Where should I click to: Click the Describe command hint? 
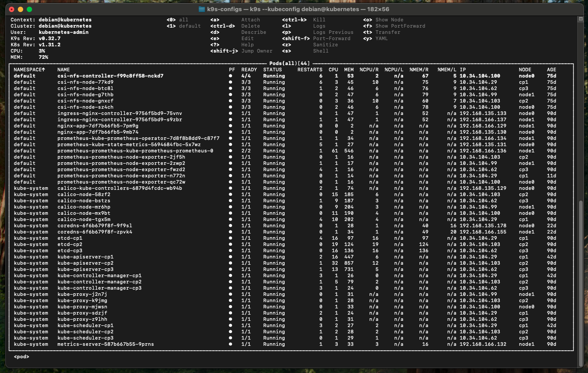coord(253,33)
